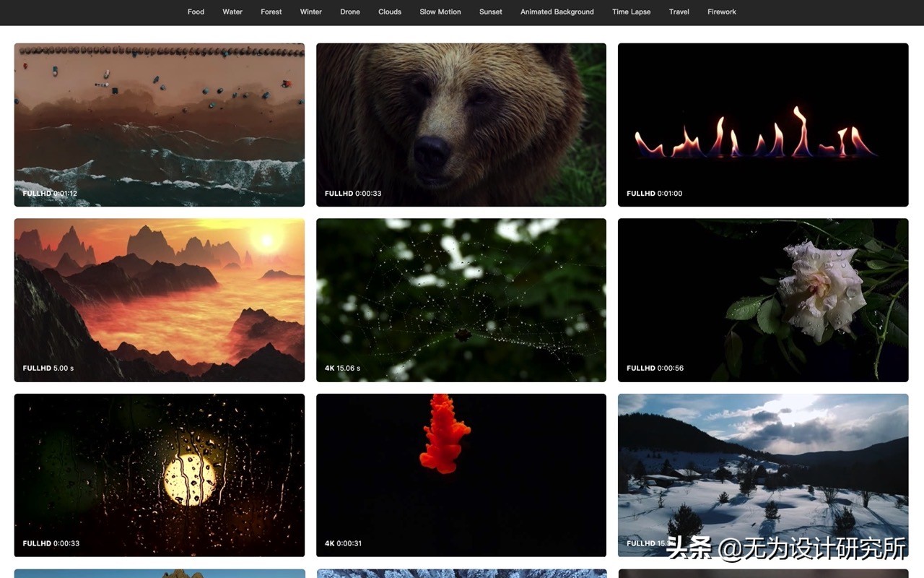
Task: Open the Food category
Action: pos(196,12)
